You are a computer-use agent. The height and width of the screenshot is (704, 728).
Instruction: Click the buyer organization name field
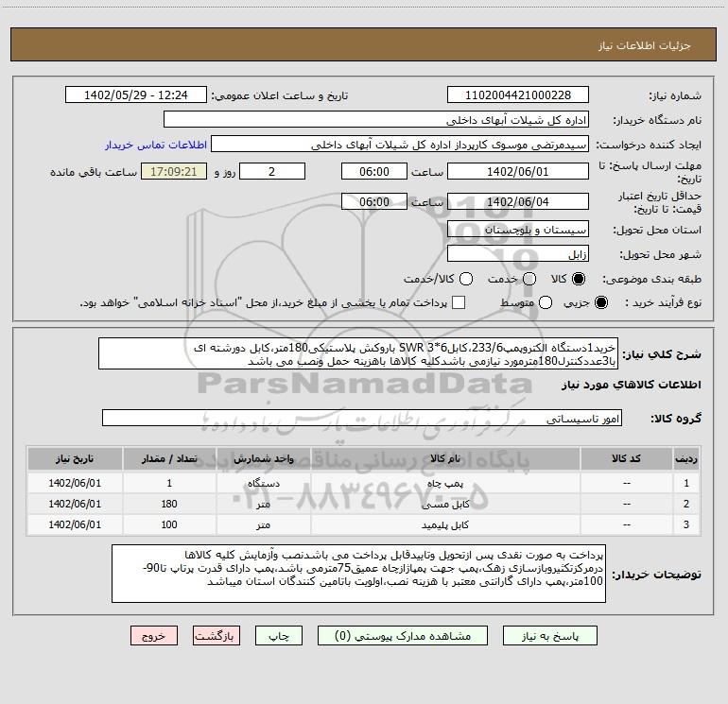pos(376,119)
